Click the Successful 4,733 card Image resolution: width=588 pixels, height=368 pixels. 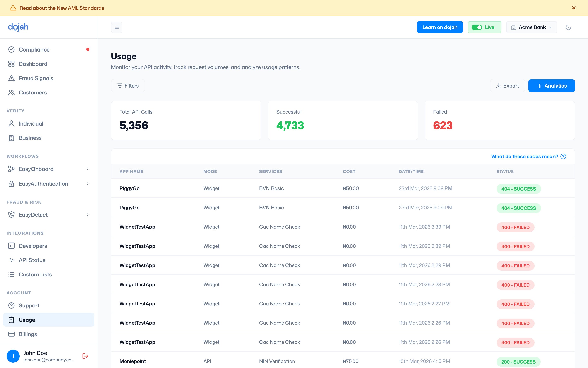point(343,120)
